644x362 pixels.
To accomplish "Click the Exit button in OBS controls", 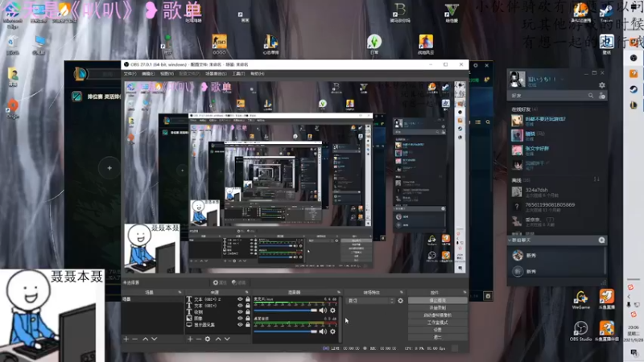I will pyautogui.click(x=437, y=337).
